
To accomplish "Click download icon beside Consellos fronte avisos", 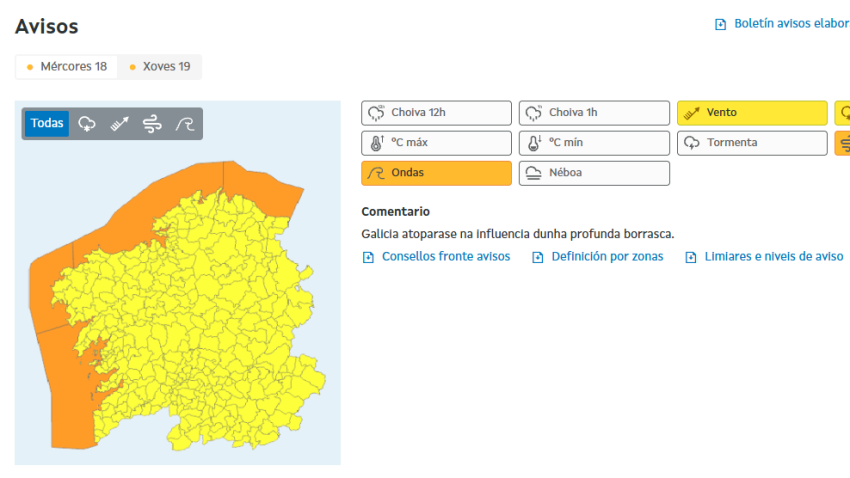I will 368,257.
